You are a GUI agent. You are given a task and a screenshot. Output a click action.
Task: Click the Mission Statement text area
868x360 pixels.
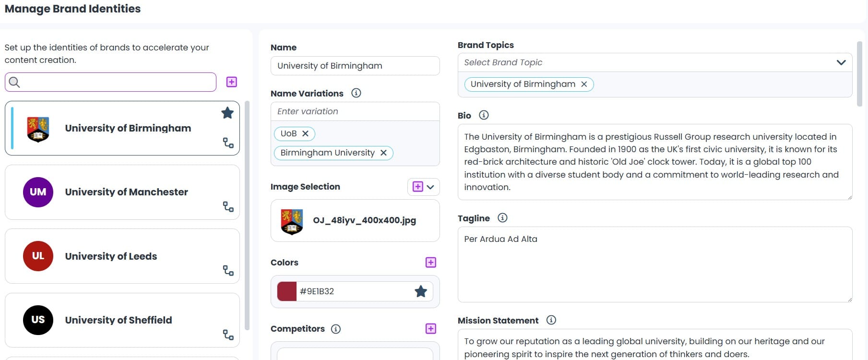click(x=655, y=345)
